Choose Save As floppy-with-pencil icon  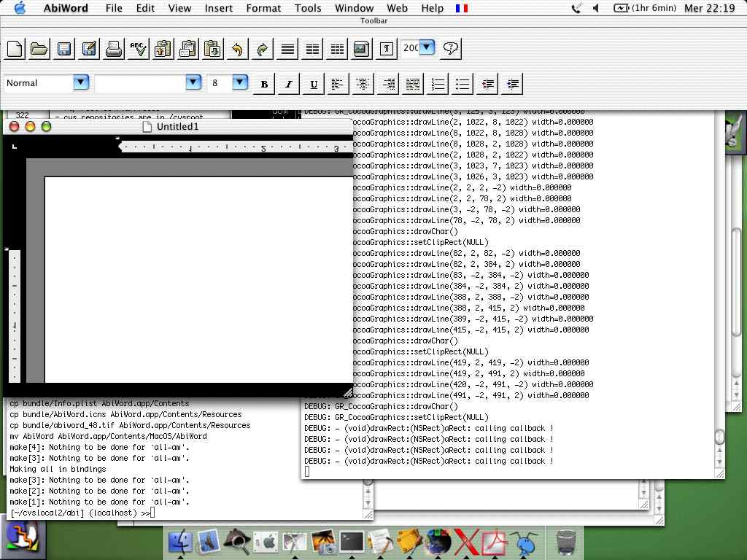pos(88,49)
